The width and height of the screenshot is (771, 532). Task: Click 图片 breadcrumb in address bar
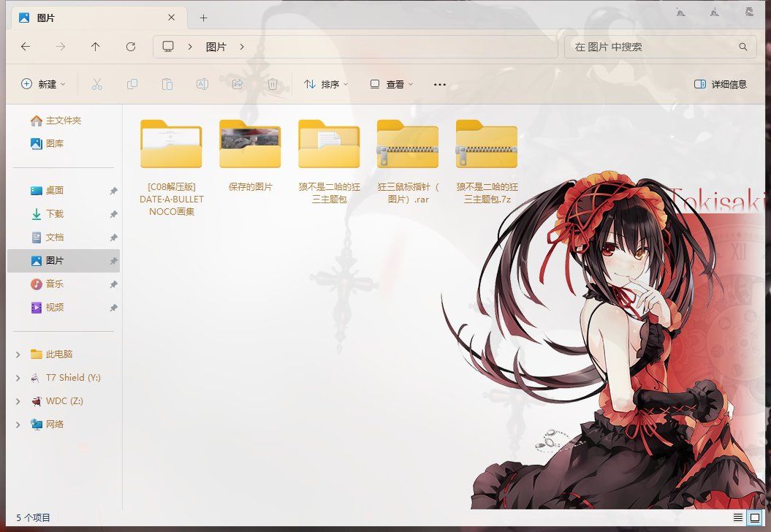coord(216,47)
